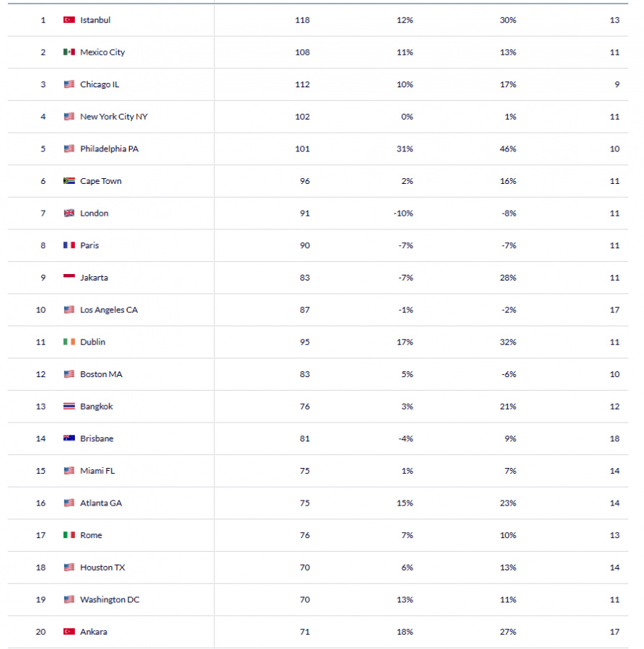Click the Australian flag beside Brisbane

click(x=69, y=438)
